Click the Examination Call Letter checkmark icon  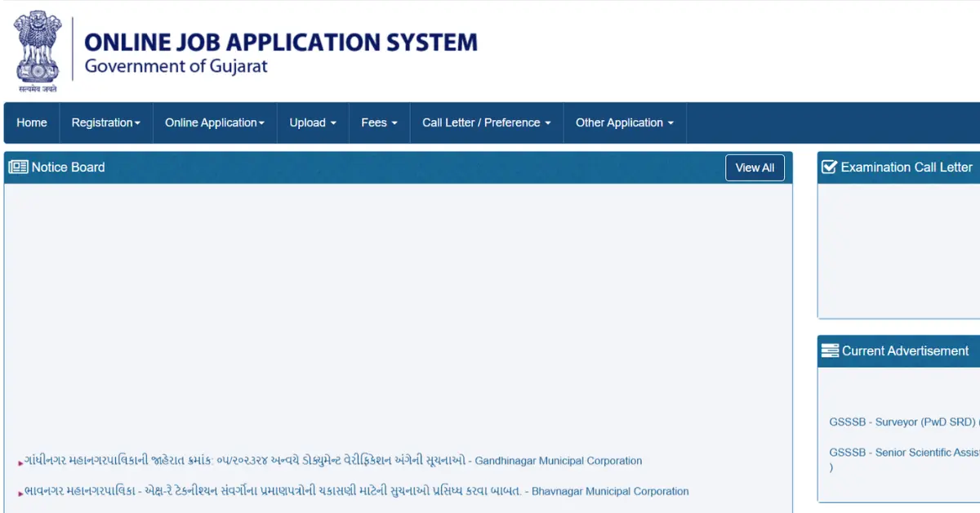829,167
